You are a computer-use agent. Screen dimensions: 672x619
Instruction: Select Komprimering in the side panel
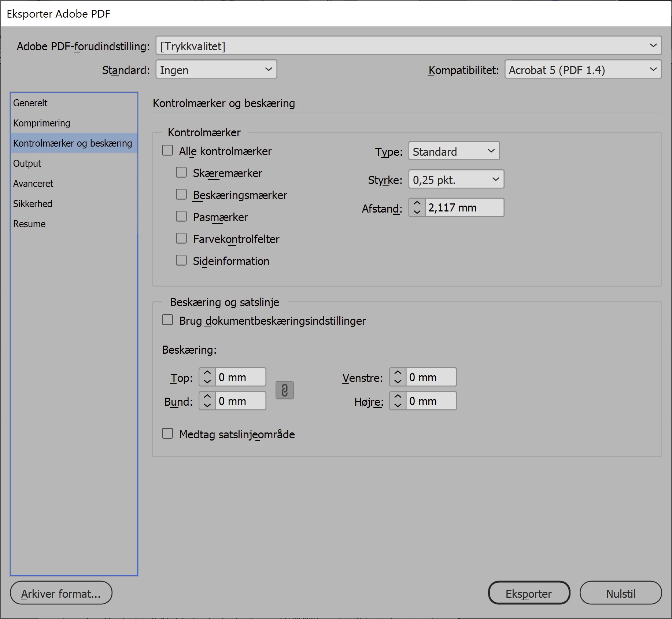(74, 123)
